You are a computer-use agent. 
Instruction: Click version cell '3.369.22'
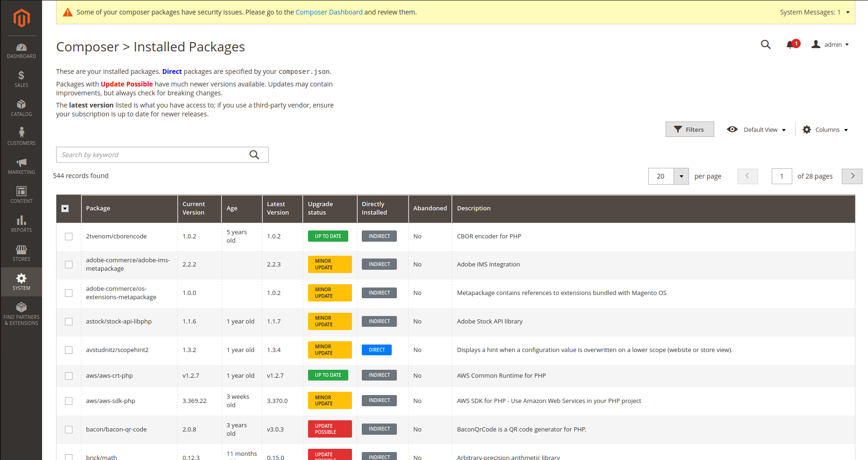click(194, 401)
